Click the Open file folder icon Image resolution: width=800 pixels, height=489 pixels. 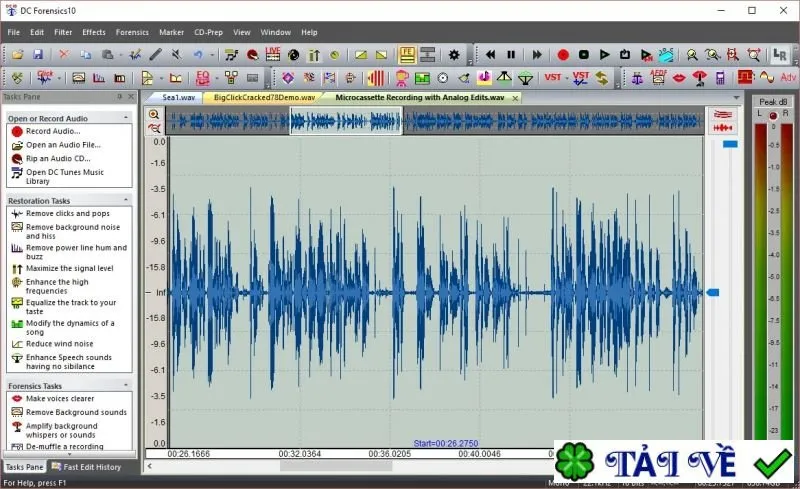(x=18, y=55)
